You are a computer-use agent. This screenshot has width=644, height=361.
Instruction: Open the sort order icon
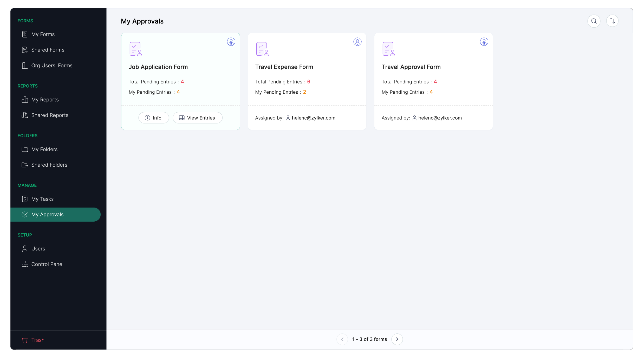click(612, 21)
